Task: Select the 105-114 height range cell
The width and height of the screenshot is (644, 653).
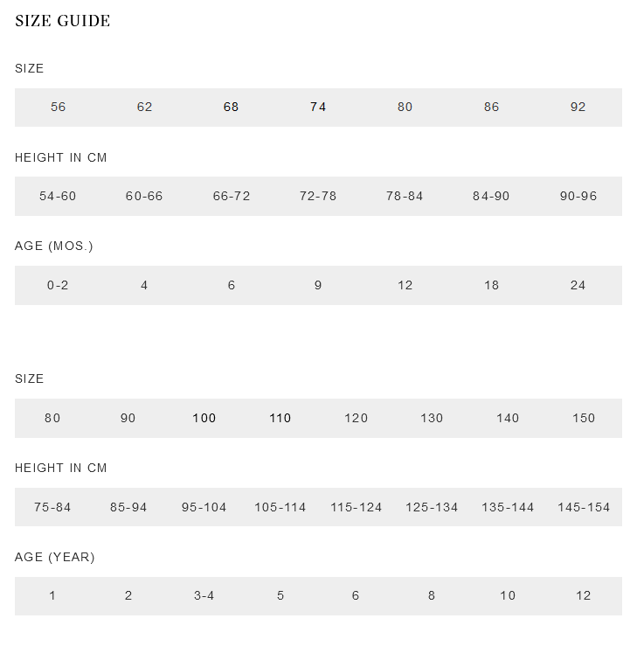Action: click(280, 508)
